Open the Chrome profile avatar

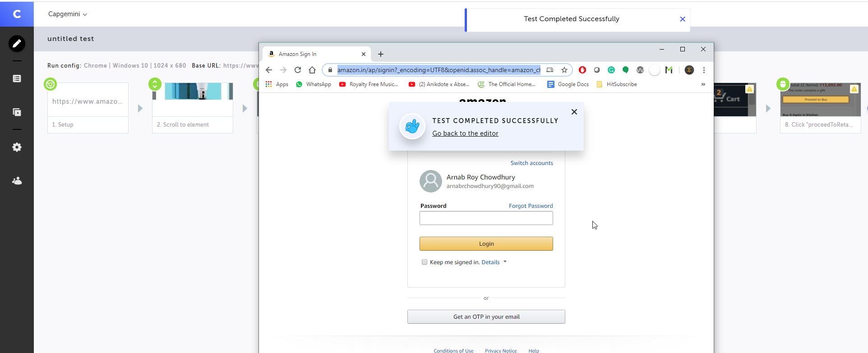click(689, 70)
